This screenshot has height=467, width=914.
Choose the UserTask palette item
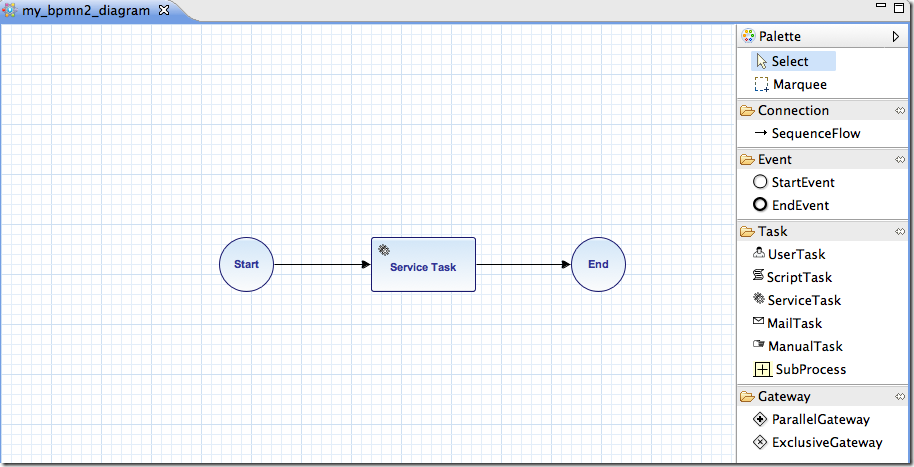point(789,254)
